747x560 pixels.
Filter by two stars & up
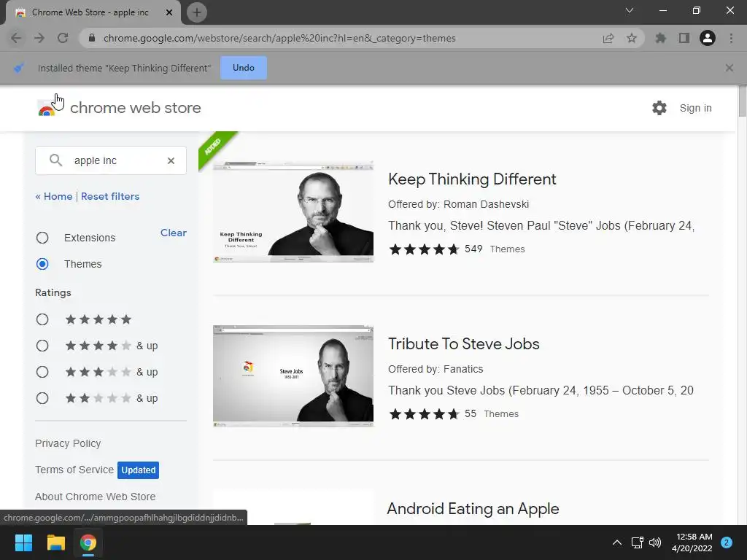click(x=42, y=398)
